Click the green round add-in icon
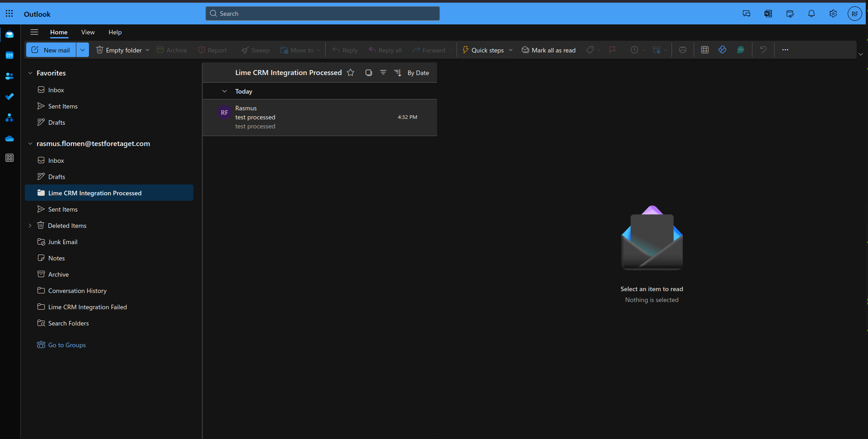 tap(741, 50)
